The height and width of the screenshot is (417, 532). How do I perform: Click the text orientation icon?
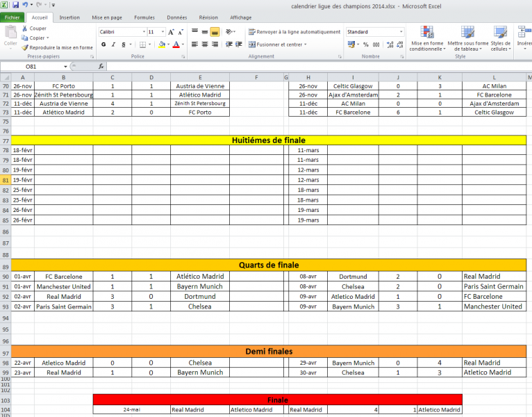tap(229, 32)
